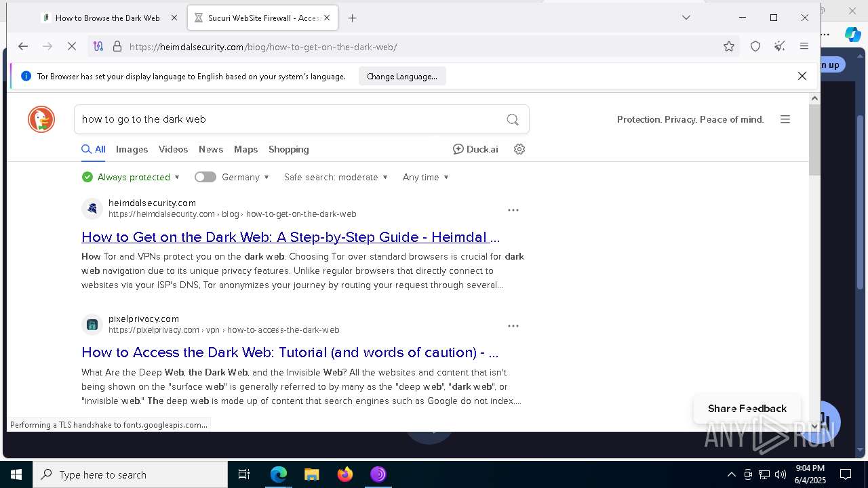The height and width of the screenshot is (488, 868).
Task: Switch to Maps results
Action: click(245, 149)
